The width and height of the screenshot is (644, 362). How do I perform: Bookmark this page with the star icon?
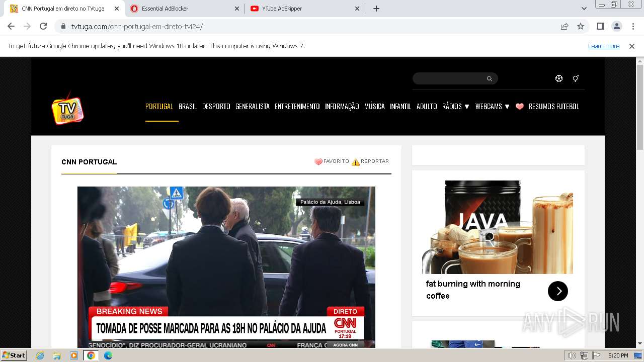tap(581, 26)
